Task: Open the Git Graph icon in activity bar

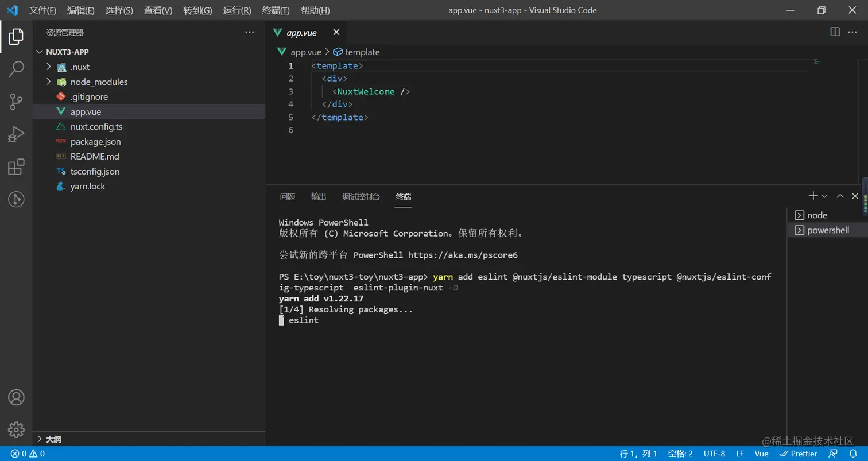Action: (x=16, y=200)
